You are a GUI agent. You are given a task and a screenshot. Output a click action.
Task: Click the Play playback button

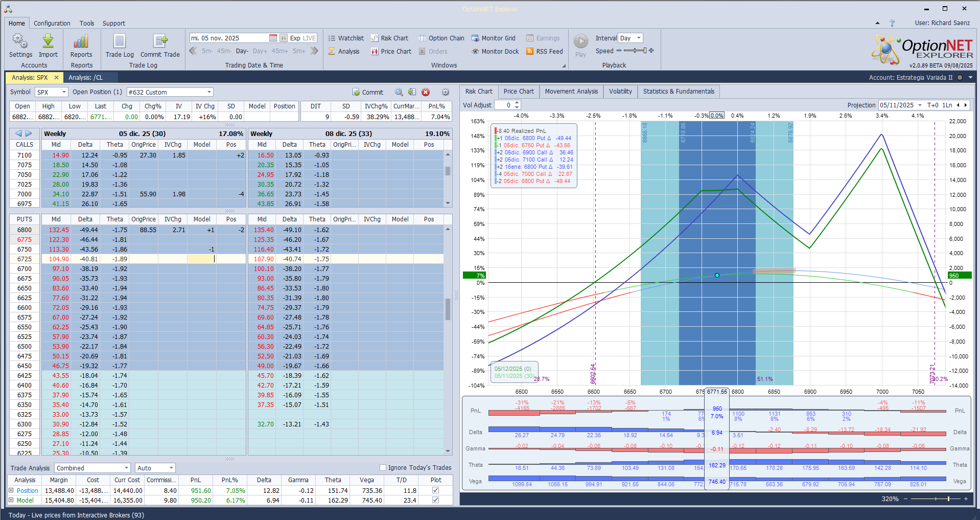click(x=581, y=46)
